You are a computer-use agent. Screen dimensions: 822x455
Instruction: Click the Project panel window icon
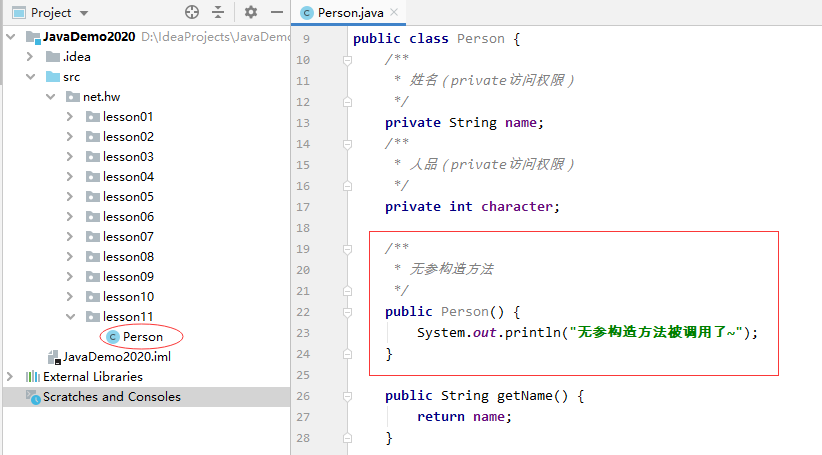[x=19, y=13]
